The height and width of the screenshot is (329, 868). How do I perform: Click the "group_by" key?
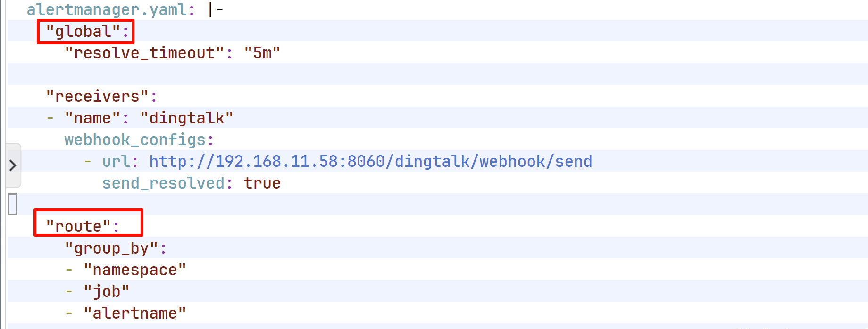point(111,248)
